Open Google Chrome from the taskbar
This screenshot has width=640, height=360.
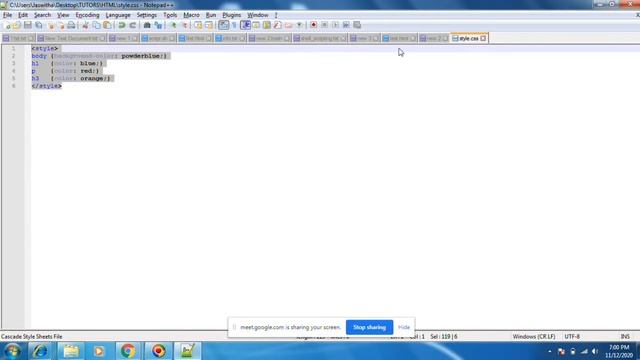128,351
